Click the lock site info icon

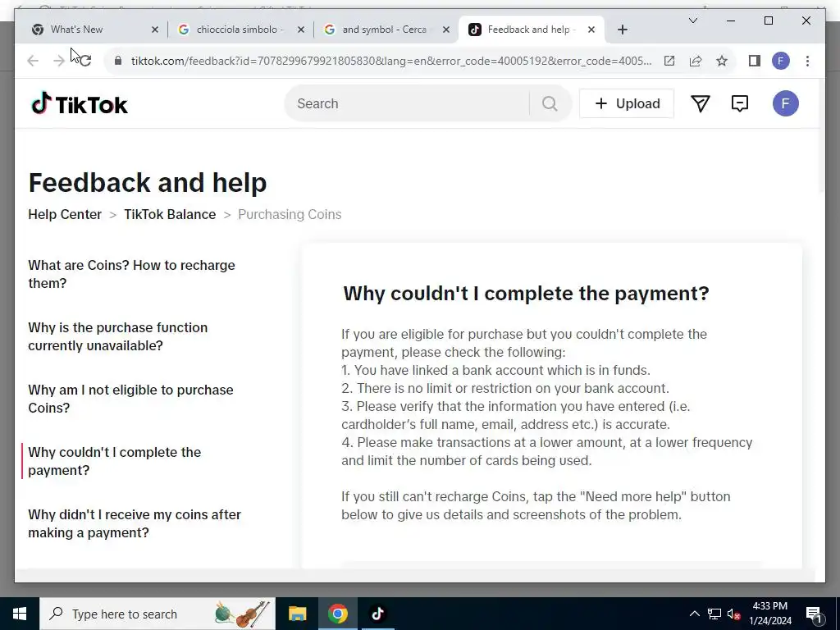pyautogui.click(x=118, y=61)
